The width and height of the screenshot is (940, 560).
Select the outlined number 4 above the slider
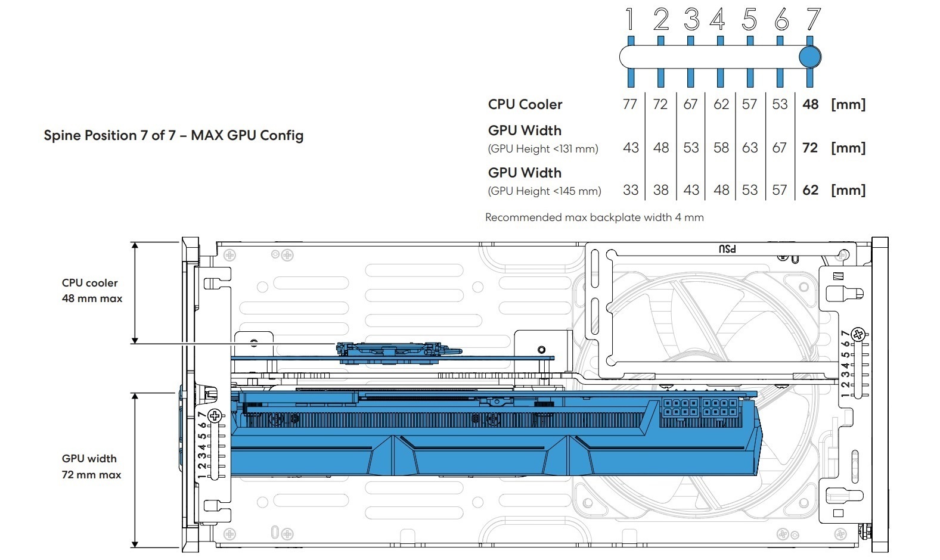[x=718, y=19]
